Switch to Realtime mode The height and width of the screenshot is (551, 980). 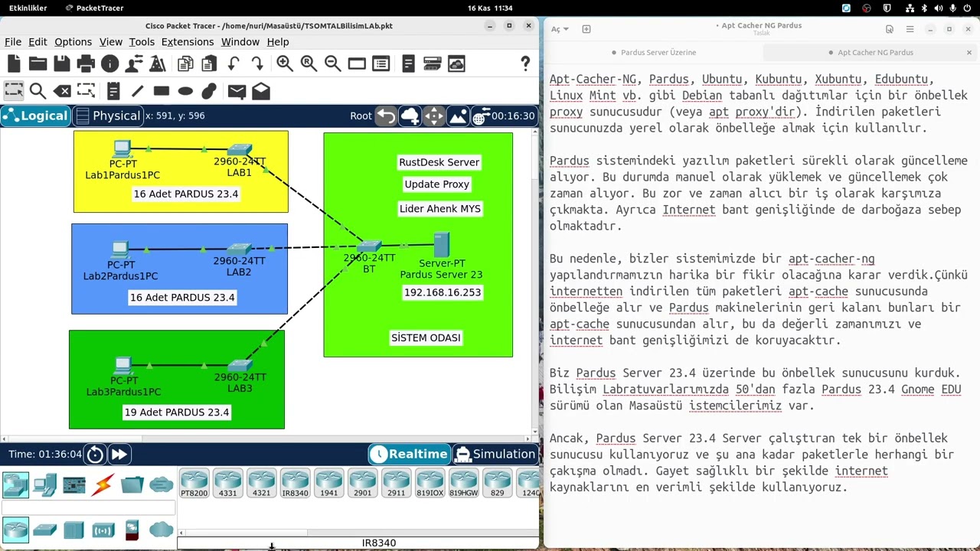click(409, 454)
